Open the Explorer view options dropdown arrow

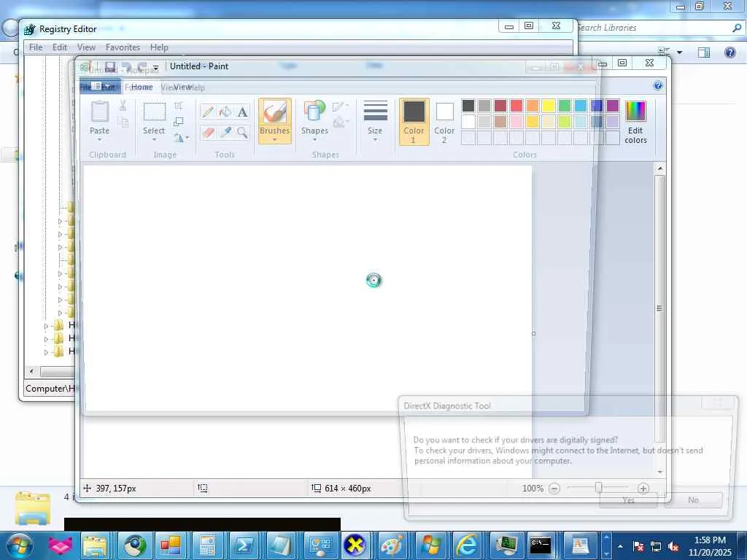(x=679, y=52)
